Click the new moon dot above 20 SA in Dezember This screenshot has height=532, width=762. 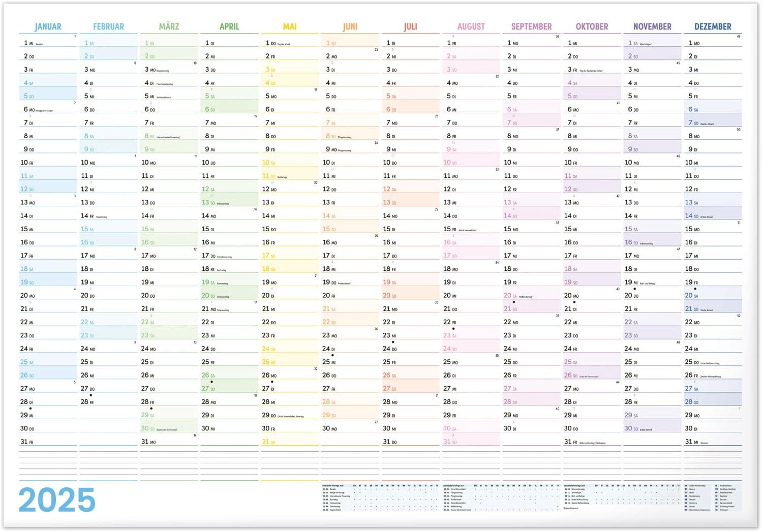coord(695,289)
